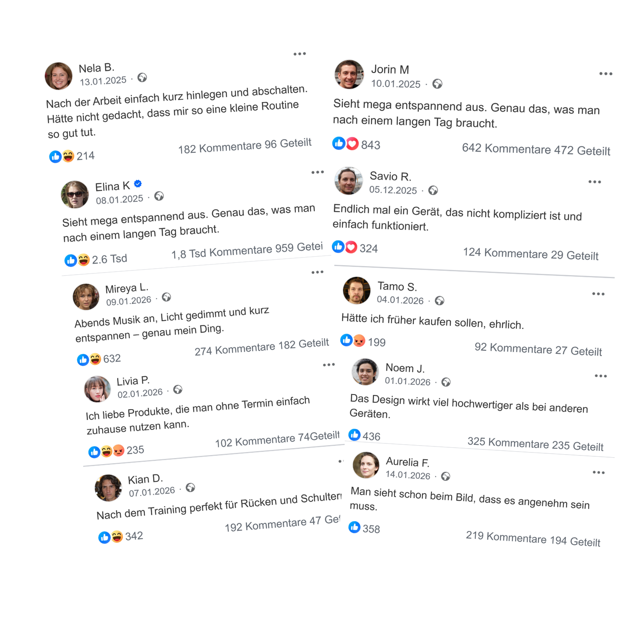644x644 pixels.
Task: Click the globe icon beside Aurelia F.'s date
Action: click(446, 476)
